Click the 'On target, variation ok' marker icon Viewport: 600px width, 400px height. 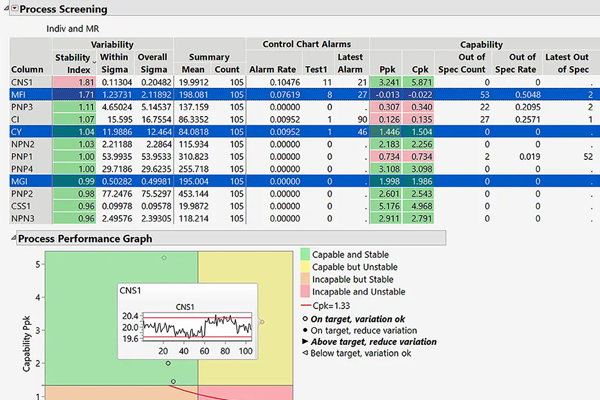click(x=304, y=317)
